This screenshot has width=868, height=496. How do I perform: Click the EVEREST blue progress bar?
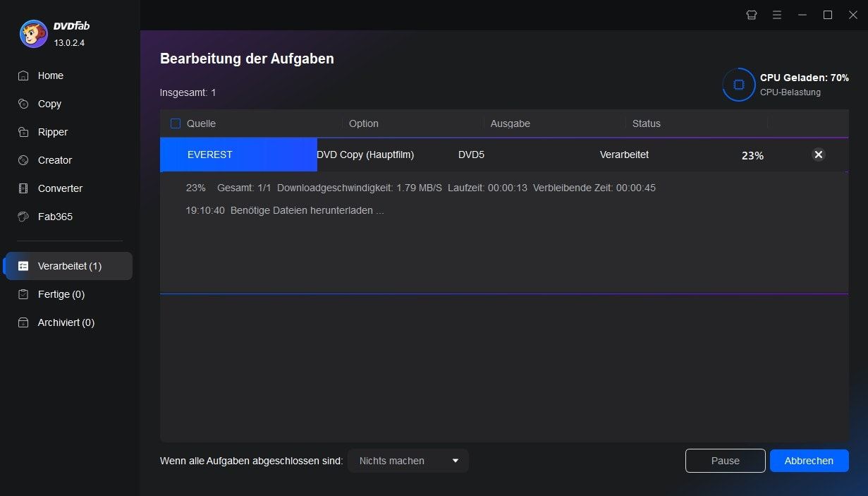pyautogui.click(x=238, y=155)
